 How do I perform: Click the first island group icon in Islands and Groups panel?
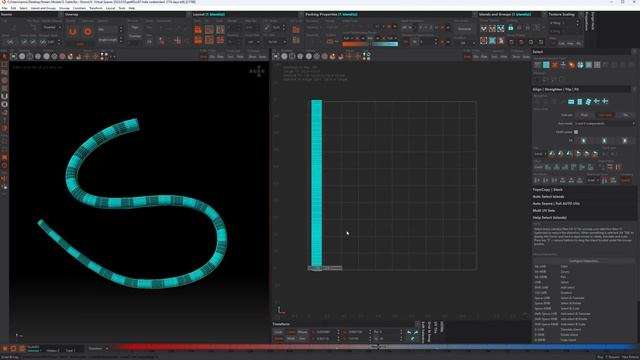point(484,29)
